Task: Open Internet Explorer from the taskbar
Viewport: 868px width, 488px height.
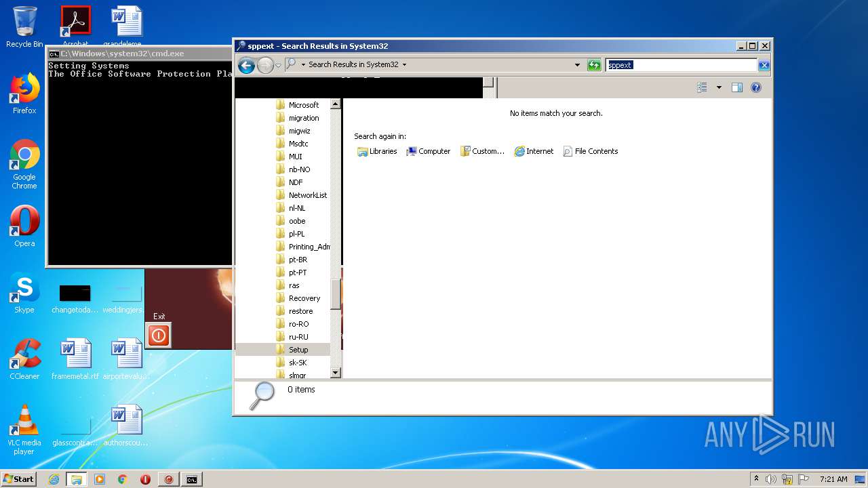Action: tap(54, 479)
